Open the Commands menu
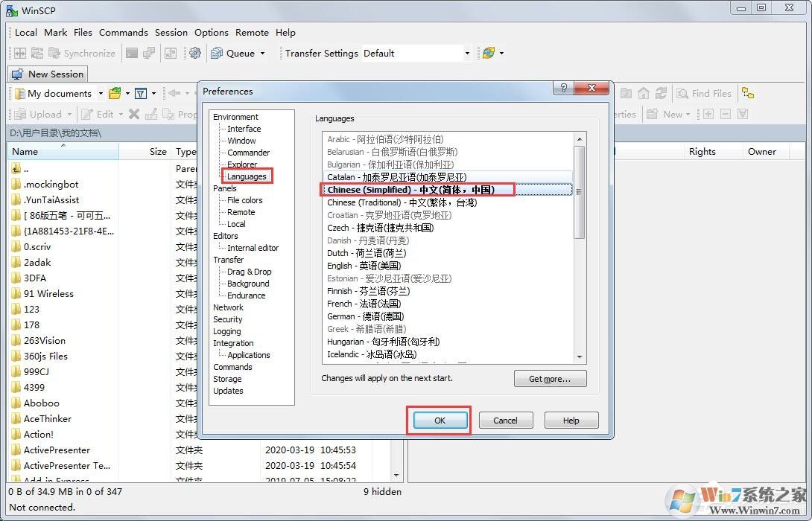The height and width of the screenshot is (521, 812). (123, 32)
